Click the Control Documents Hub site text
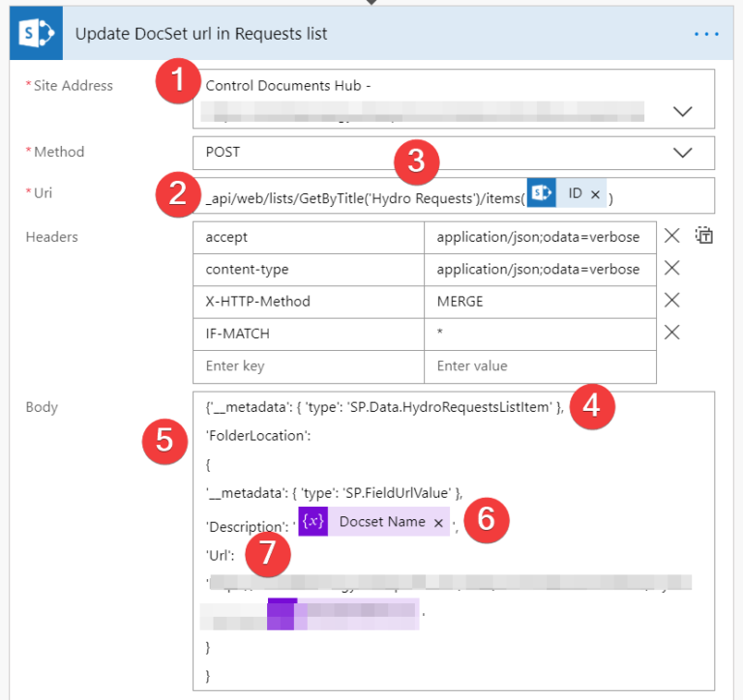743x700 pixels. pos(288,86)
